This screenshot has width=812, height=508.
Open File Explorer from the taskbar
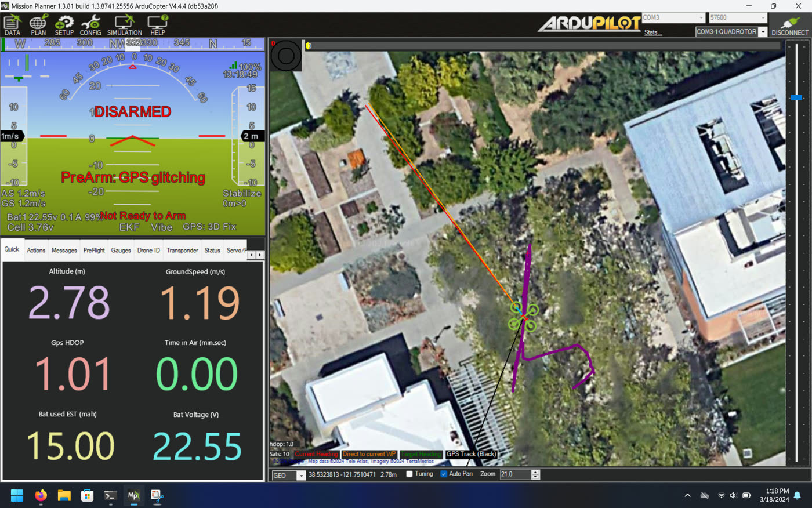click(x=64, y=496)
